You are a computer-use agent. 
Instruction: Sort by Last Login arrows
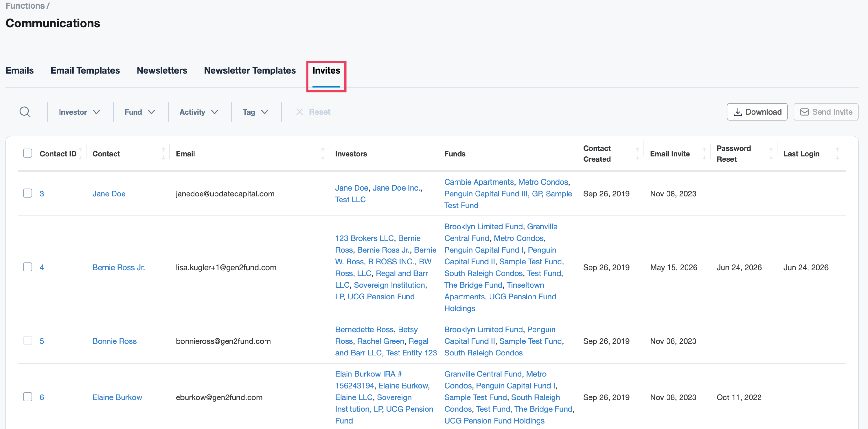click(838, 154)
